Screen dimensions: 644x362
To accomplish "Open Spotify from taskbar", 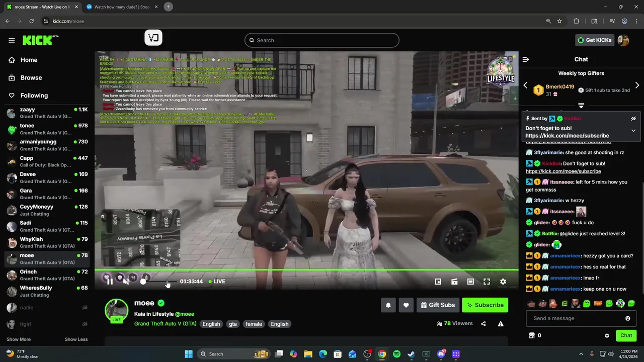I will click(x=396, y=354).
